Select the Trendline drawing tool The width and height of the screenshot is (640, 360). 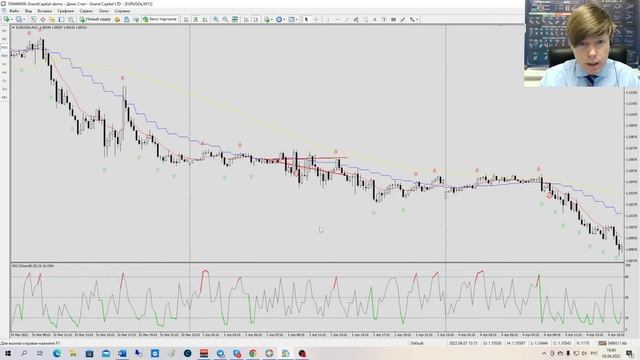[x=347, y=19]
